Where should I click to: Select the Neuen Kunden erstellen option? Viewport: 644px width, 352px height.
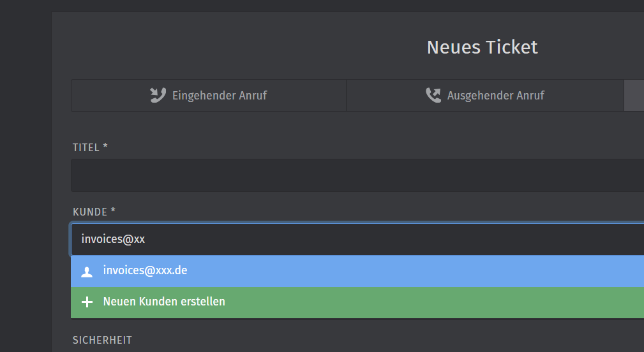(x=164, y=302)
